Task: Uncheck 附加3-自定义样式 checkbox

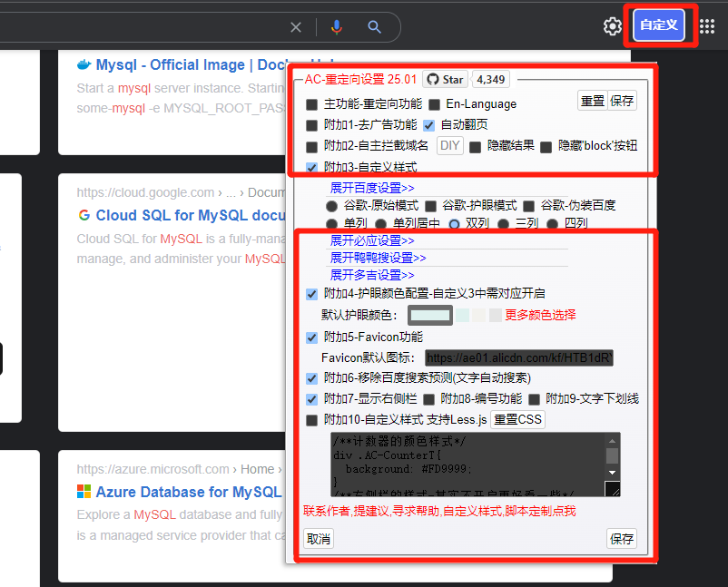Action: tap(312, 168)
